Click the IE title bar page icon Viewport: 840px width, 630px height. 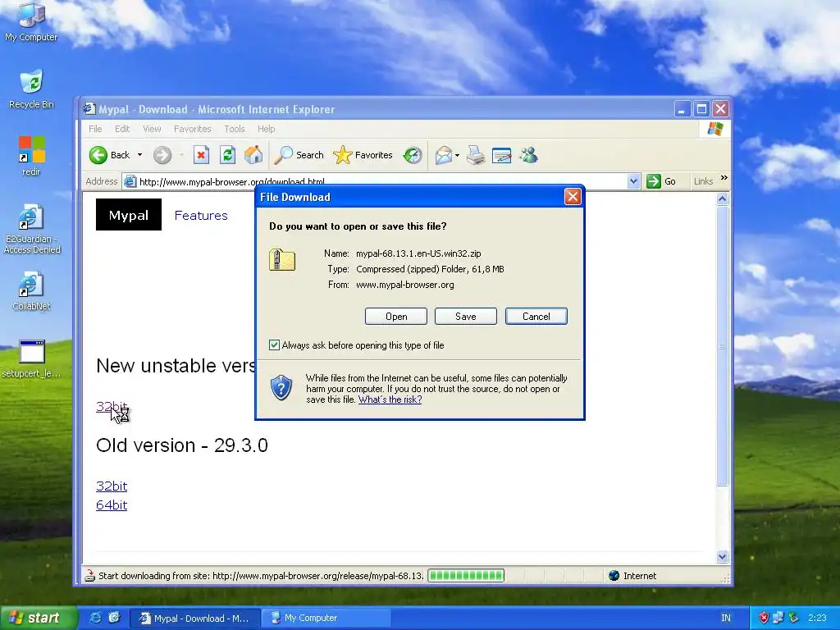click(89, 109)
